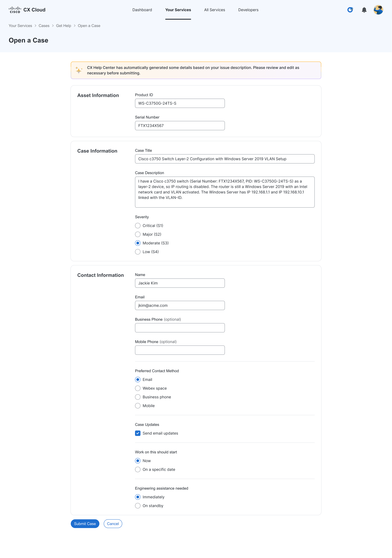Screen dimensions: 392x558
Task: Open Get Help breadcrumb link
Action: (64, 26)
